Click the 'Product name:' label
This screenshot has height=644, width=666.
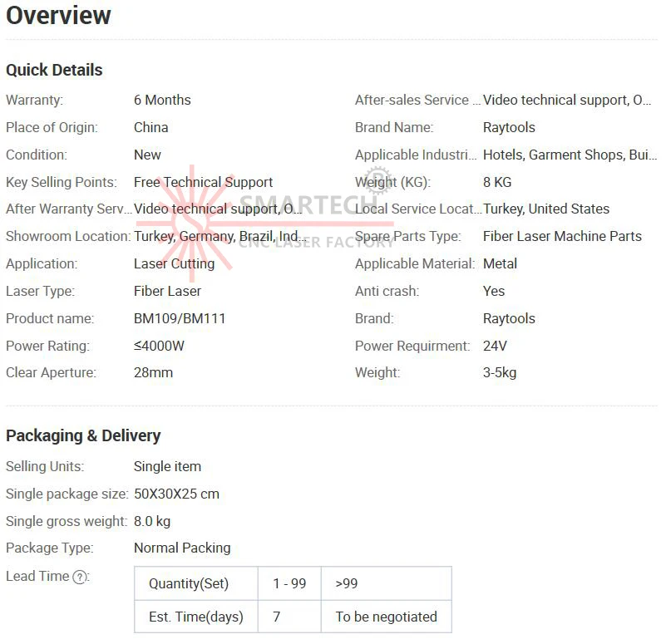pyautogui.click(x=50, y=319)
